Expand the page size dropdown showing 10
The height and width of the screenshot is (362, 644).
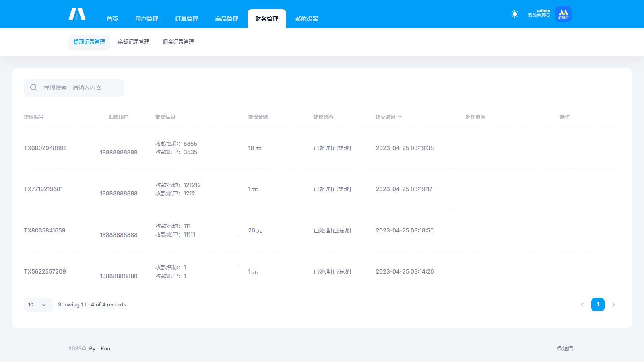coord(38,305)
